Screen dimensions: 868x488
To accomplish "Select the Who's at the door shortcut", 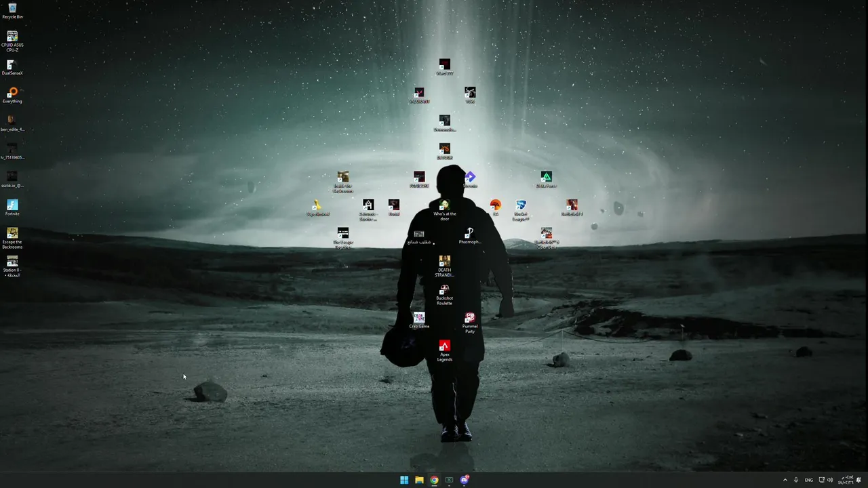I will [x=444, y=210].
